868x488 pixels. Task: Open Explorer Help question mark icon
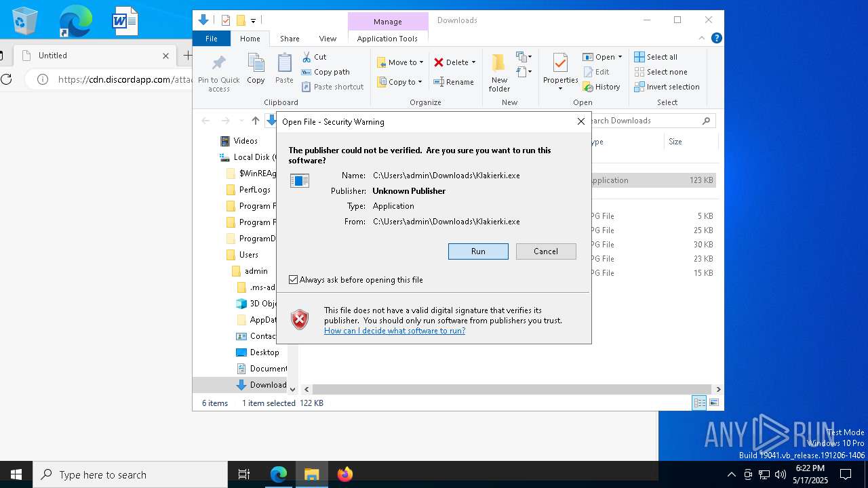coord(716,39)
